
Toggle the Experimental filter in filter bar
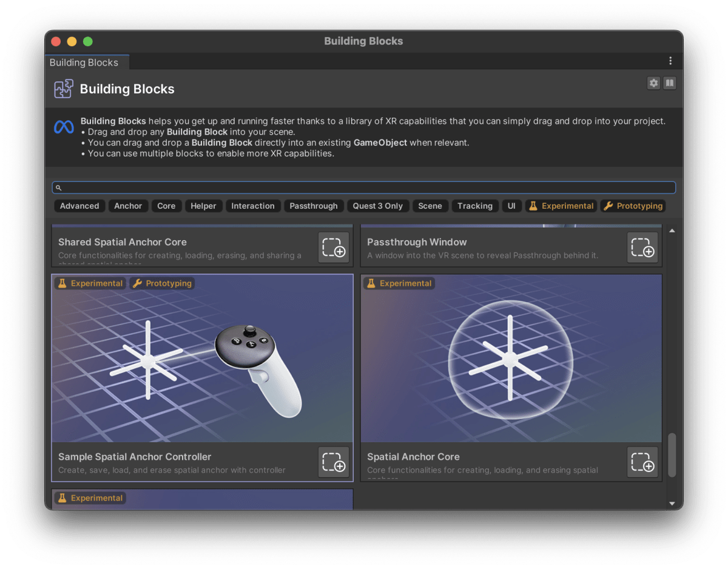(561, 206)
